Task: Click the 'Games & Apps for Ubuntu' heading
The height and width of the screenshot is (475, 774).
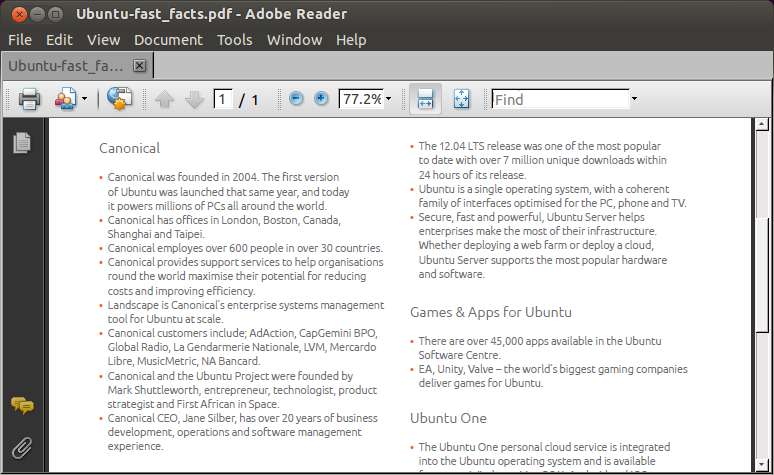Action: [491, 312]
